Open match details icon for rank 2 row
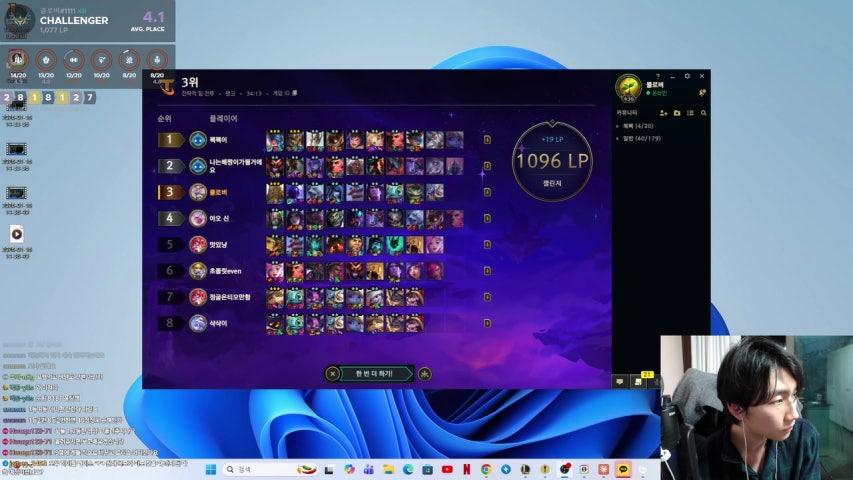This screenshot has height=480, width=853. click(x=487, y=166)
